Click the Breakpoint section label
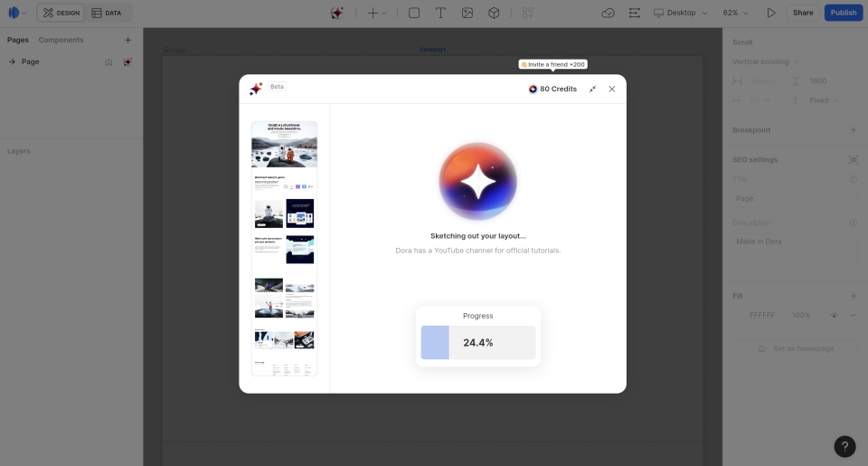The height and width of the screenshot is (466, 868). click(x=751, y=130)
